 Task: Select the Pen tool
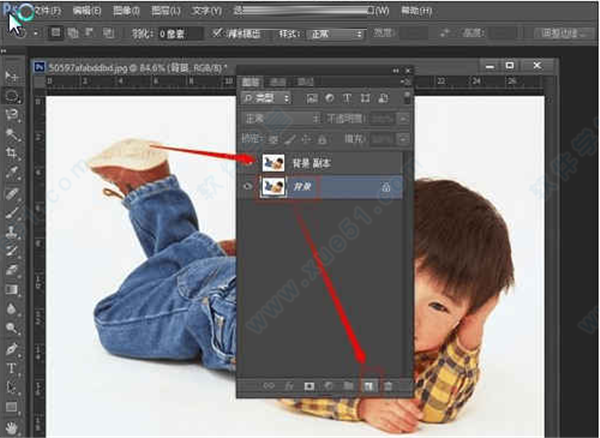[13, 349]
